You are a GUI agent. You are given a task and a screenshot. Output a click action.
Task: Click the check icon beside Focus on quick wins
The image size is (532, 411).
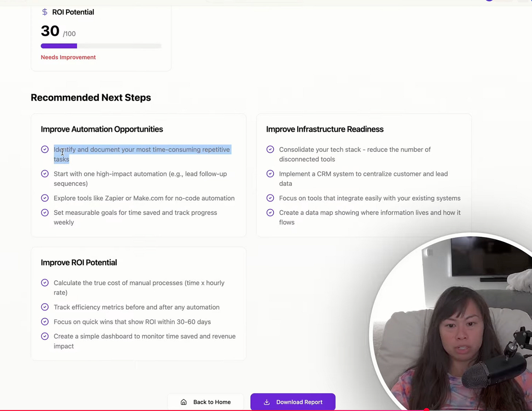(45, 322)
